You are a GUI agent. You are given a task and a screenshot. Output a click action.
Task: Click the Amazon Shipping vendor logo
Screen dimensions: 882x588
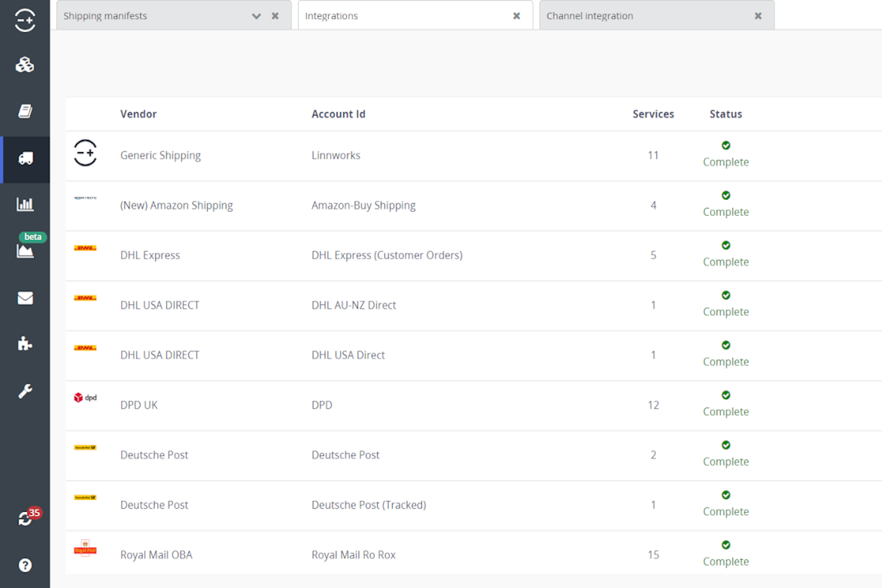coord(85,198)
